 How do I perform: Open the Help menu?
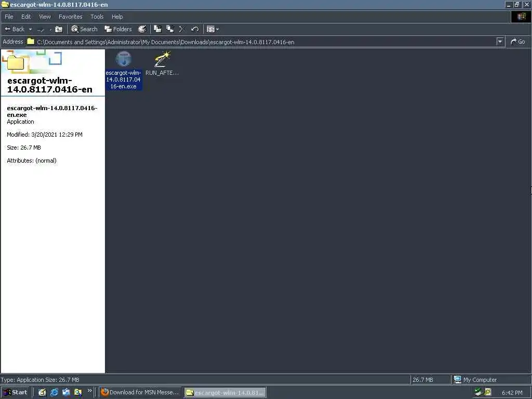pyautogui.click(x=117, y=17)
